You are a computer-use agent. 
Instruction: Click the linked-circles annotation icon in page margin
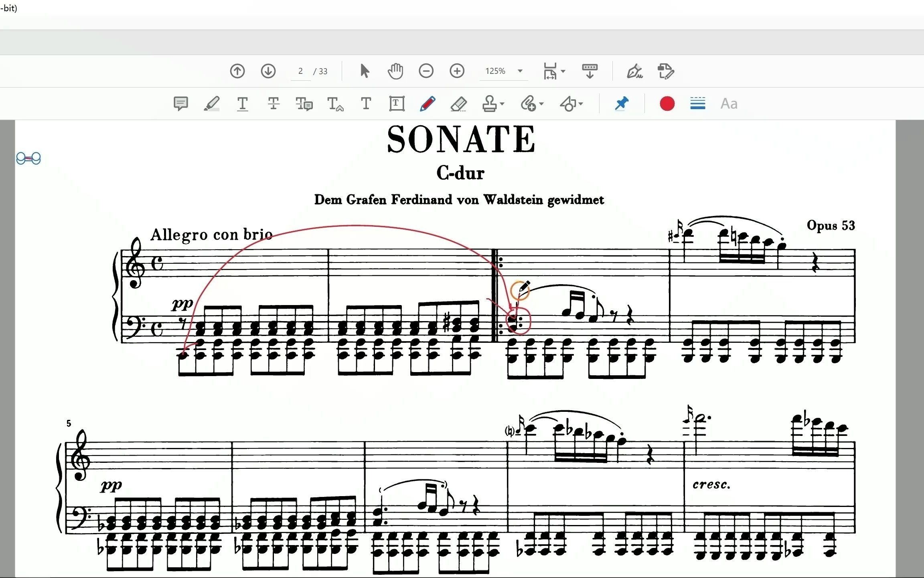pos(28,158)
